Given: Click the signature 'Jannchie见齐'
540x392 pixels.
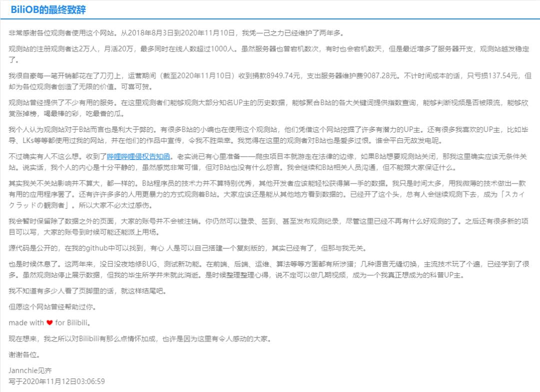Looking at the screenshot, I should point(30,370).
